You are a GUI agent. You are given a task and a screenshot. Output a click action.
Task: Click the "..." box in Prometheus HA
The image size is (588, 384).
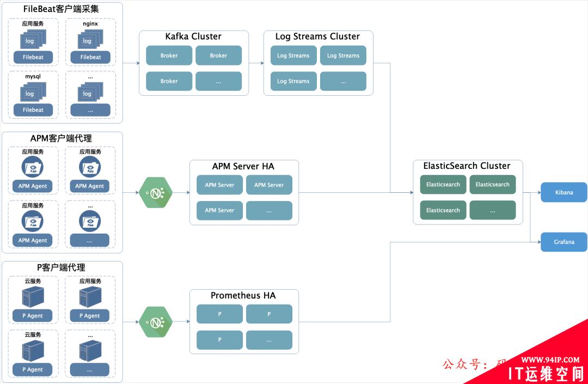(x=269, y=340)
